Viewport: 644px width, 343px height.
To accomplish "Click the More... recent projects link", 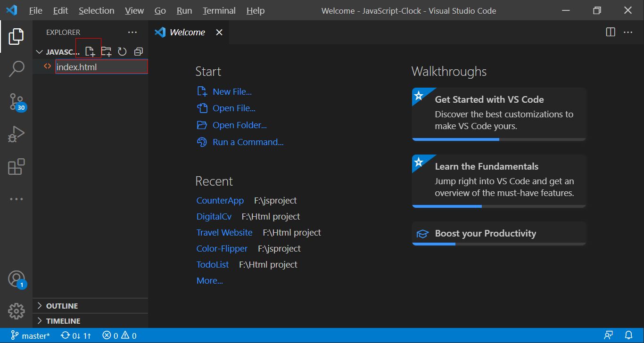I will click(x=210, y=281).
